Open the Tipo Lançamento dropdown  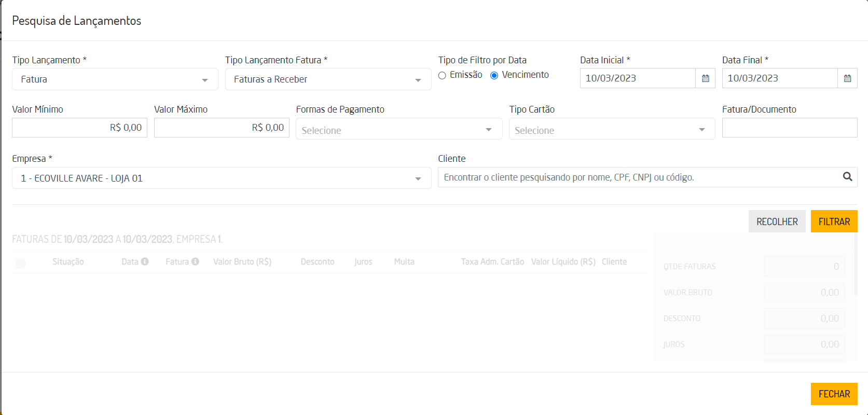coord(115,79)
